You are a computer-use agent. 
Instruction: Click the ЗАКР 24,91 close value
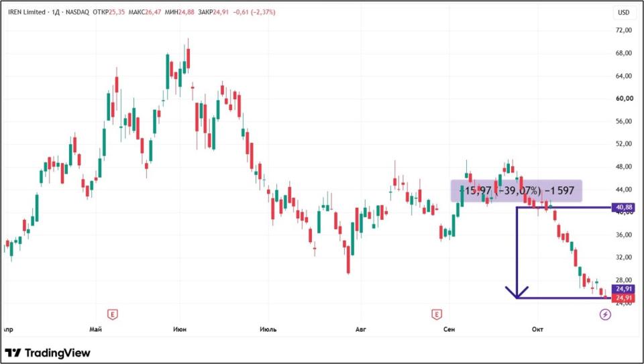213,12
